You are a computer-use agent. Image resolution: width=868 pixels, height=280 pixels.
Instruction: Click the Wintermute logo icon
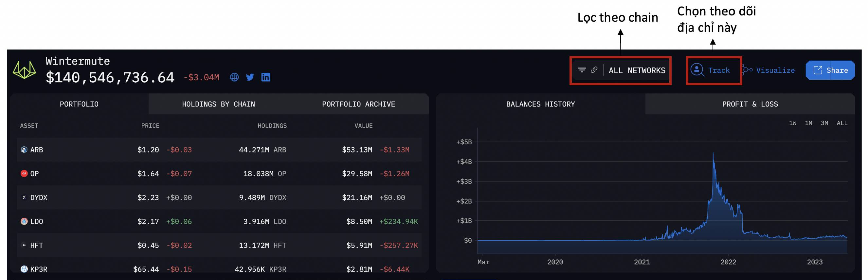(x=24, y=70)
